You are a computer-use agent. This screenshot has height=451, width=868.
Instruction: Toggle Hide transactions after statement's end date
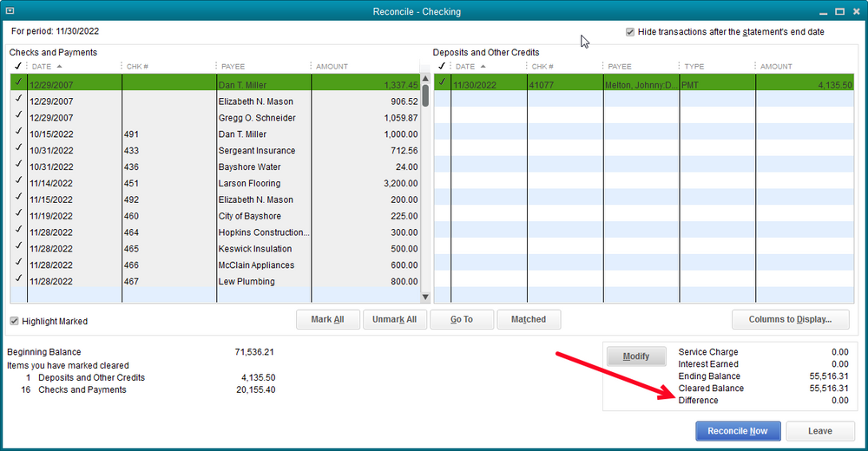click(x=630, y=32)
